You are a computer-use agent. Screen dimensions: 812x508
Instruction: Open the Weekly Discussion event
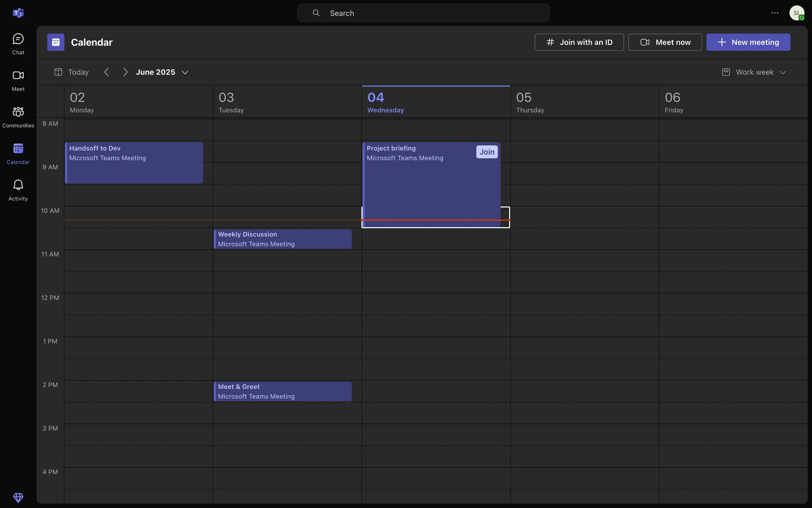pyautogui.click(x=282, y=239)
